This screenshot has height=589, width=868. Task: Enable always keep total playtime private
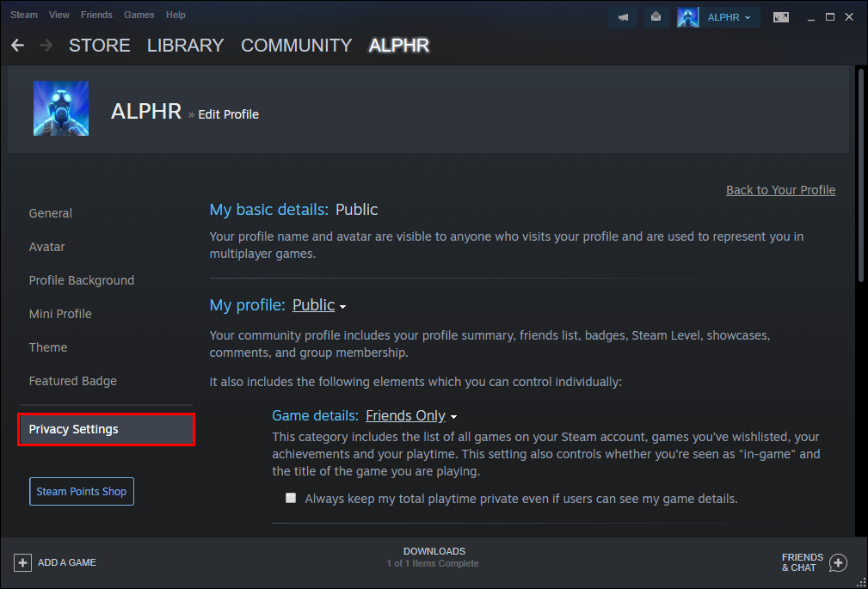[291, 498]
